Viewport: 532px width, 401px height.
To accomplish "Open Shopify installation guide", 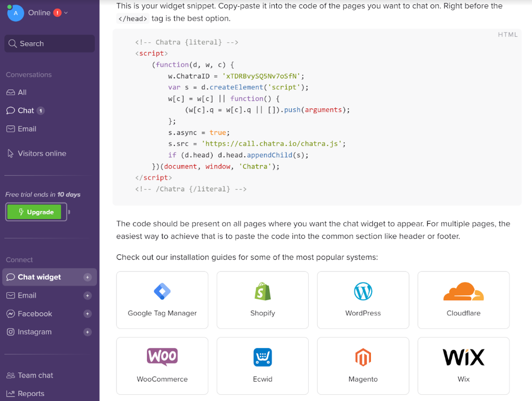I will 263,300.
